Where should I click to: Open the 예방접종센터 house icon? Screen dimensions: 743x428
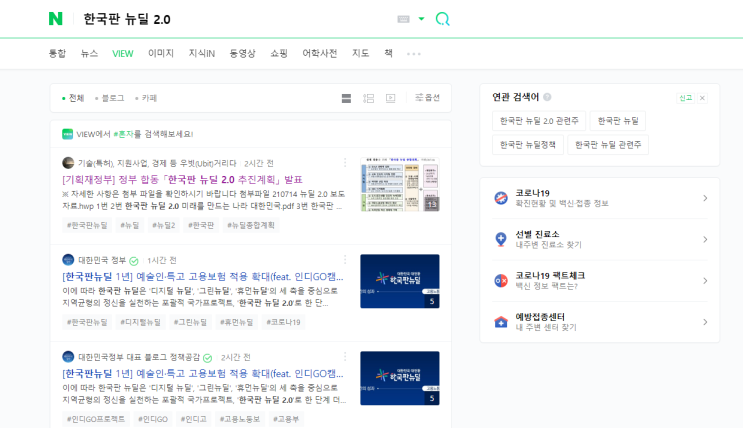click(501, 322)
